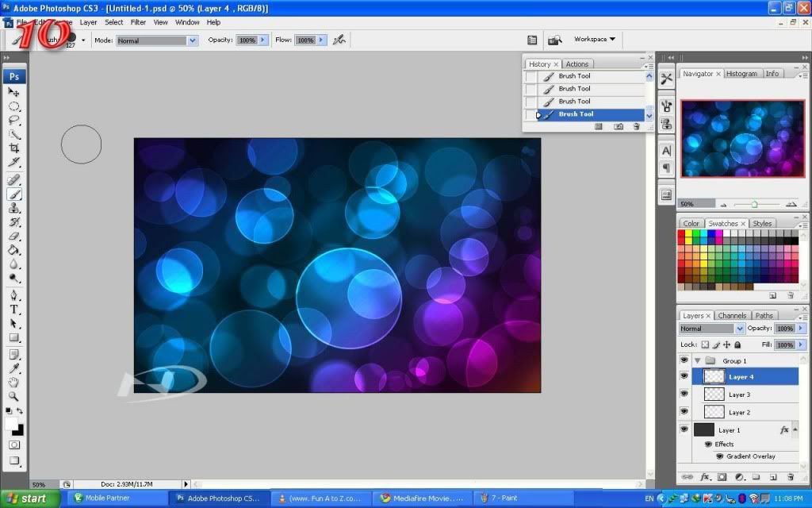The height and width of the screenshot is (508, 812).
Task: Click Navigator zoom slider handle
Action: click(754, 204)
